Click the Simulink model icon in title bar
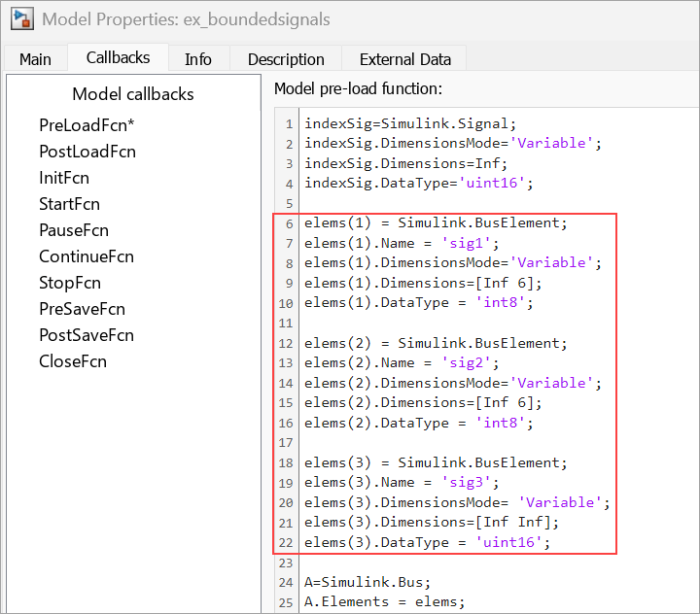The image size is (700, 614). click(x=22, y=19)
